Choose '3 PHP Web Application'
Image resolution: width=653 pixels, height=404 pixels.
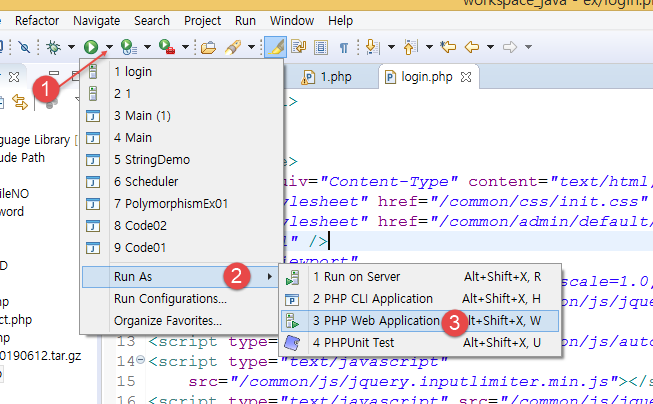coord(420,321)
